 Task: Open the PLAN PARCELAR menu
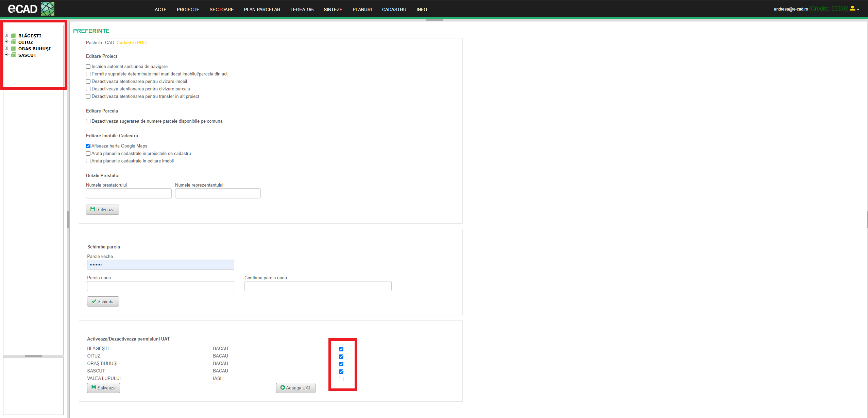[x=262, y=10]
